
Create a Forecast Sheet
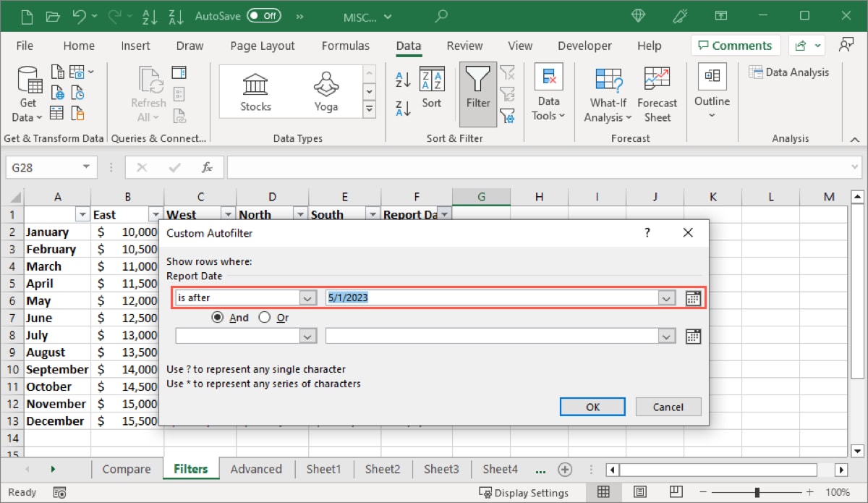pos(657,93)
